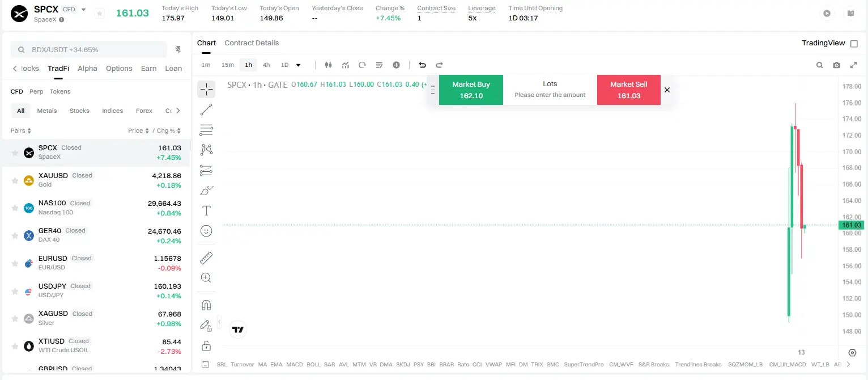
Task: Grab the quick trade panel move handle
Action: [433, 90]
